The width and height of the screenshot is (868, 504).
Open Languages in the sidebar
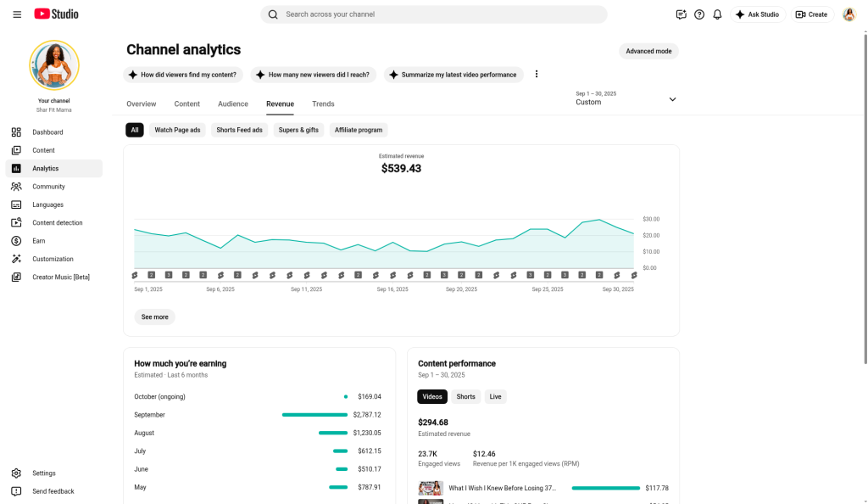pyautogui.click(x=54, y=205)
